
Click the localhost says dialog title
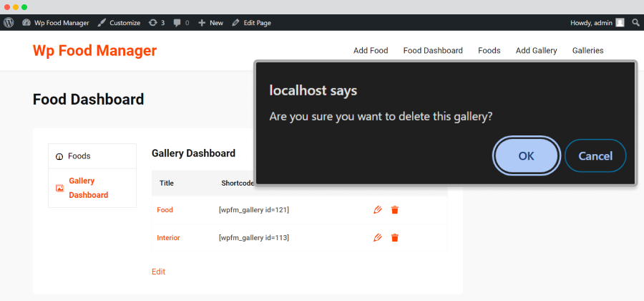pyautogui.click(x=313, y=90)
